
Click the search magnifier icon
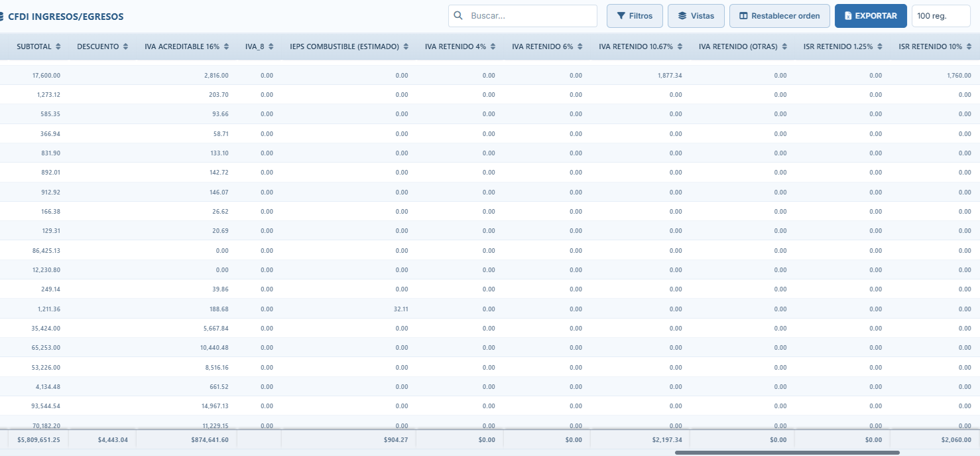coord(458,16)
